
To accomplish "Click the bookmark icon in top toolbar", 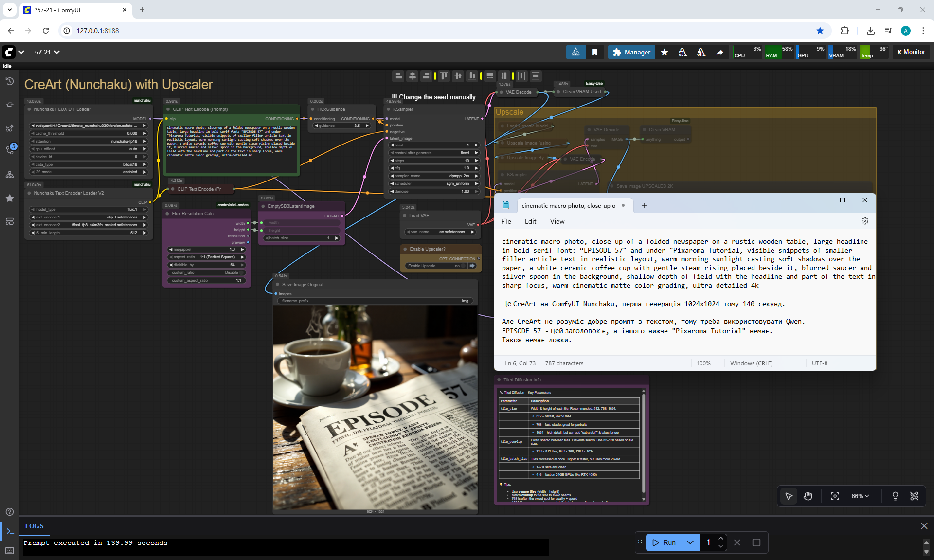I will coord(594,52).
